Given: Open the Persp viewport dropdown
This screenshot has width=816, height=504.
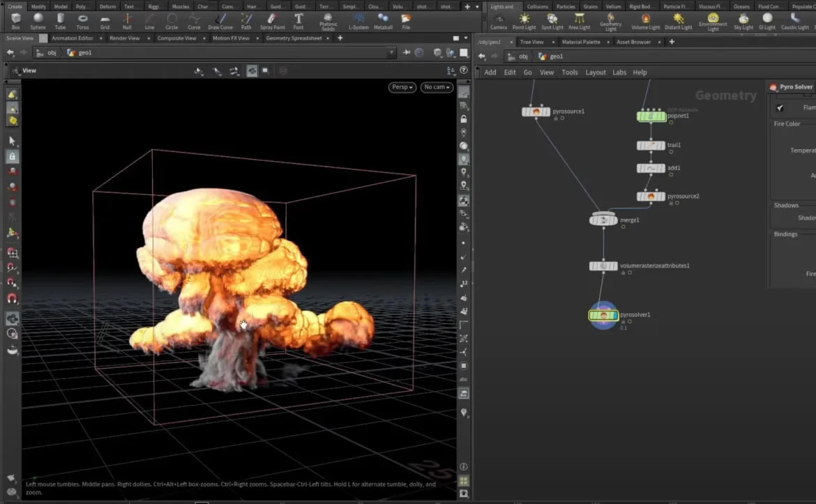Looking at the screenshot, I should pos(402,87).
